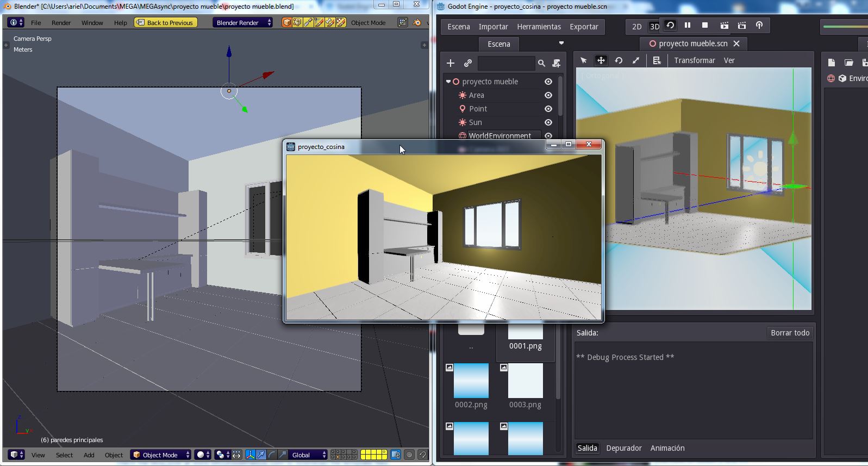The image size is (868, 466).
Task: Select Godot viewport select arrow tool
Action: [583, 60]
